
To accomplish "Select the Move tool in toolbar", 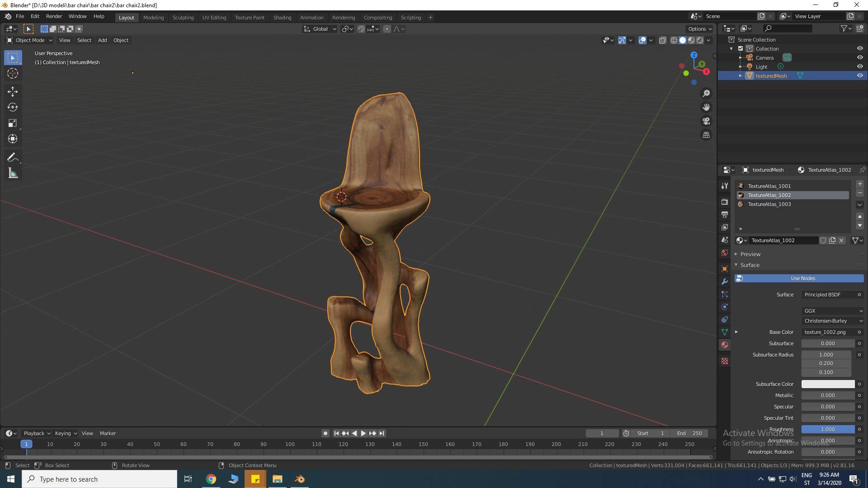I will click(13, 92).
